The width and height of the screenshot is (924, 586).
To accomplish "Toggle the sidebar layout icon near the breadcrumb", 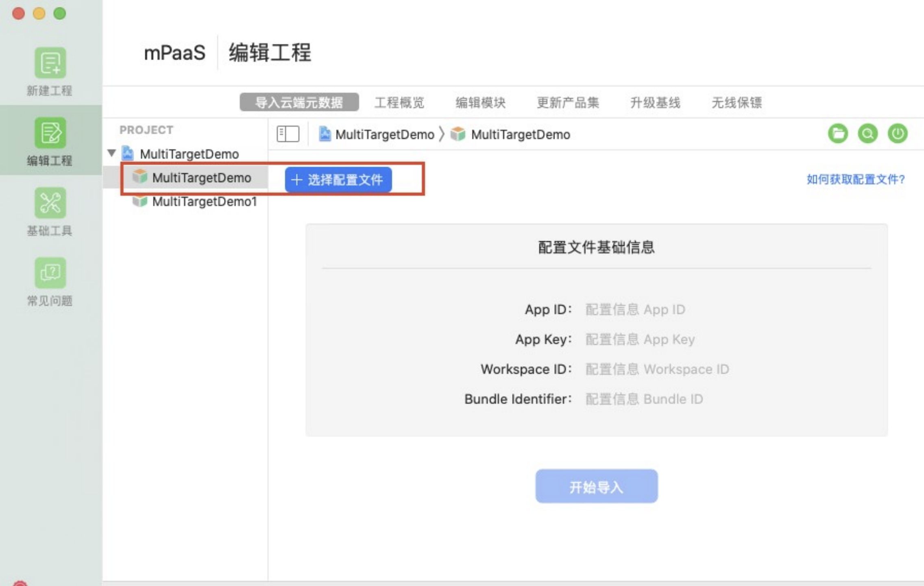I will [288, 133].
